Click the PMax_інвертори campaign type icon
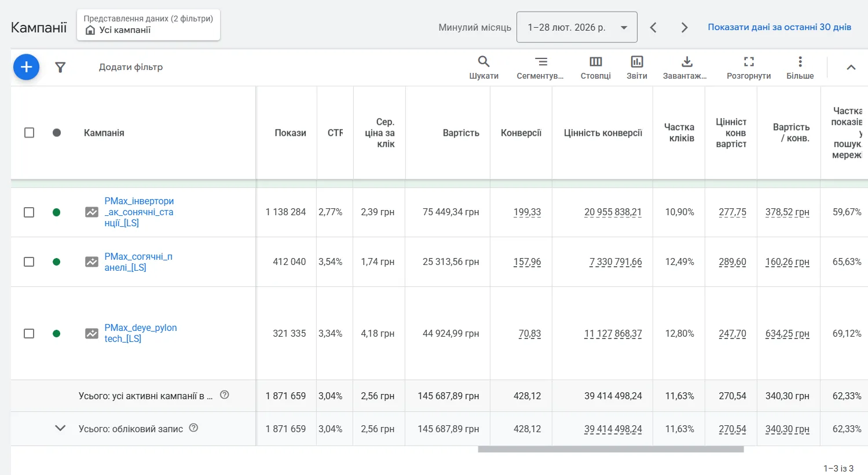868x475 pixels. tap(91, 212)
